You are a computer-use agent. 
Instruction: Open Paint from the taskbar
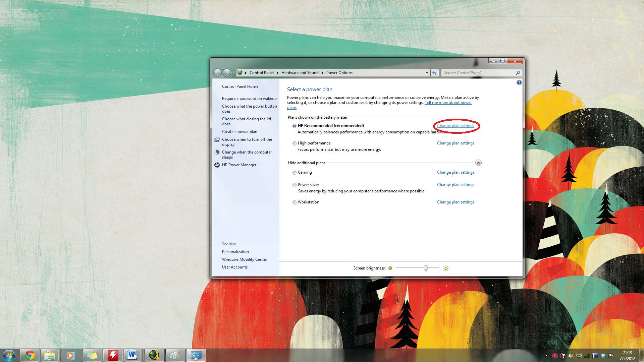(x=175, y=355)
